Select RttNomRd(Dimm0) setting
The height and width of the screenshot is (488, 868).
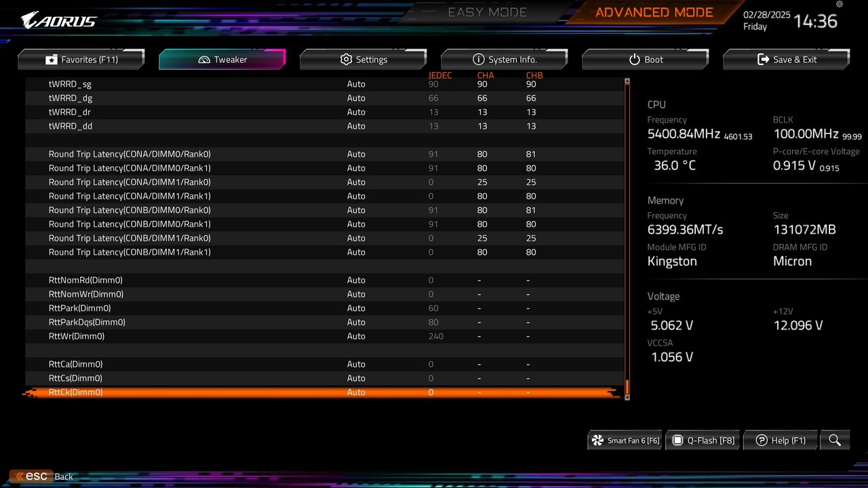[324, 280]
